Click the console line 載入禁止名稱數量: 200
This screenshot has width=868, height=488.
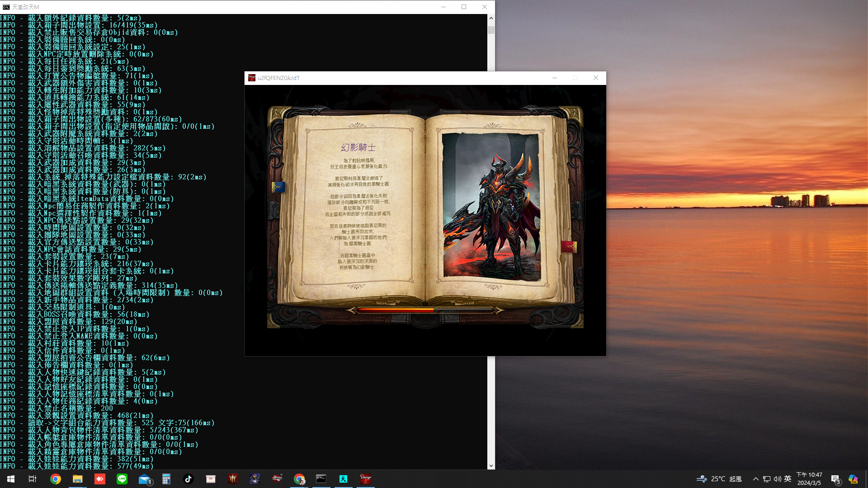click(71, 408)
